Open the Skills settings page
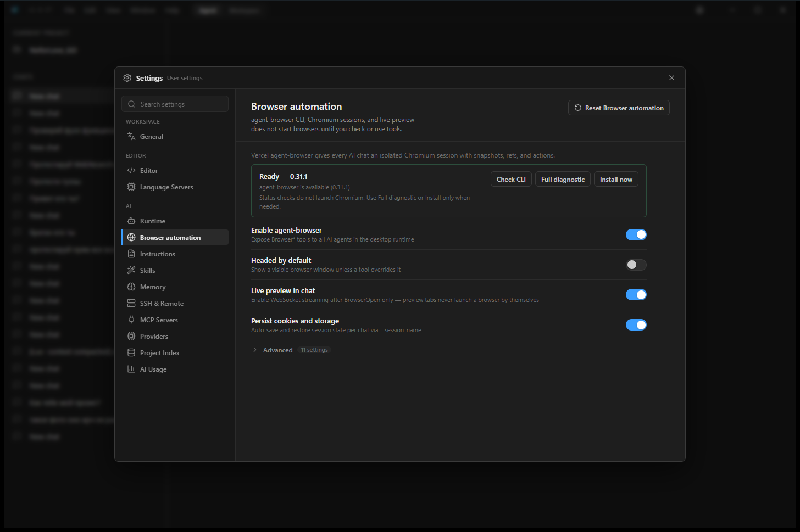 tap(175, 271)
